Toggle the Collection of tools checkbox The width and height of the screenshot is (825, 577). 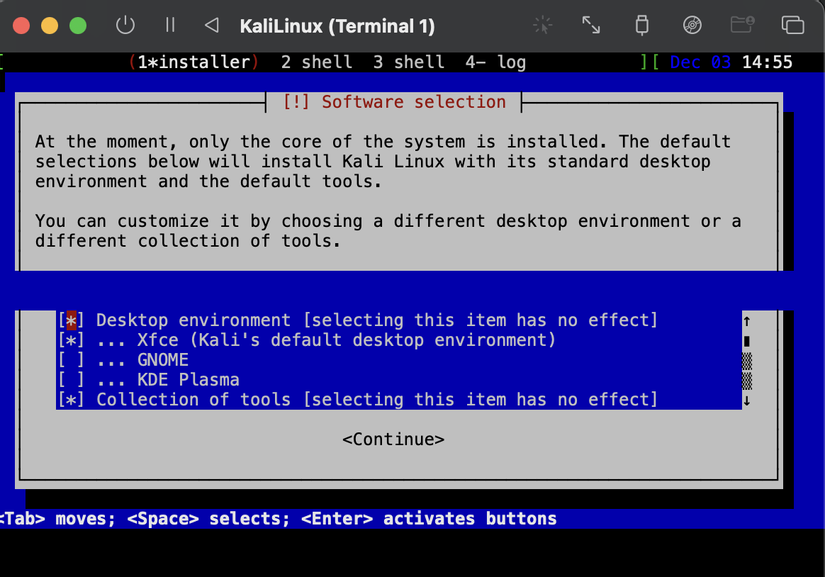[x=71, y=400]
